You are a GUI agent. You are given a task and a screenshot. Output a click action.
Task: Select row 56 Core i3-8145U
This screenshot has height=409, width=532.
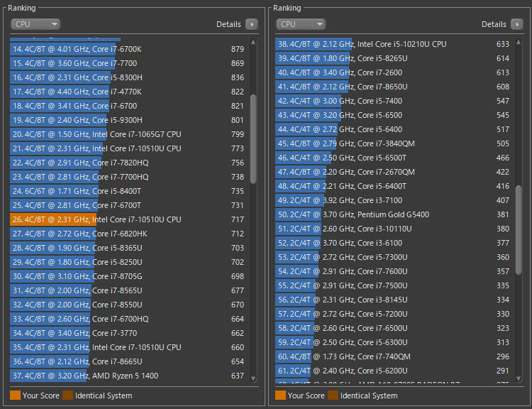tap(394, 300)
